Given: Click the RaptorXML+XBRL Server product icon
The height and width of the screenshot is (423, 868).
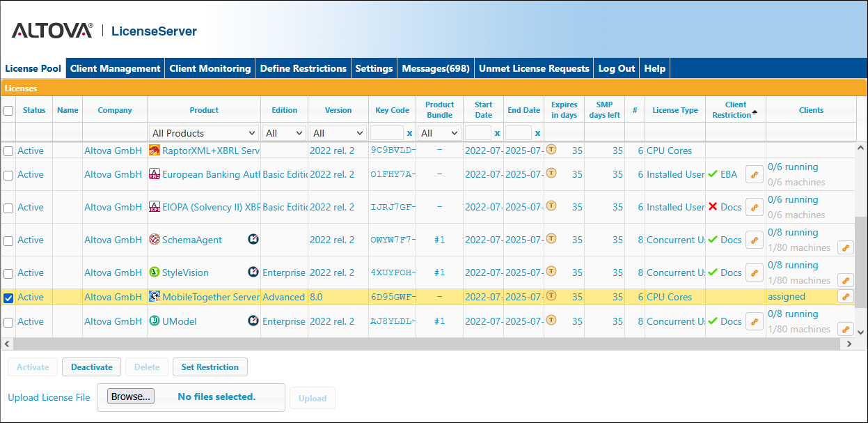Looking at the screenshot, I should (x=155, y=151).
